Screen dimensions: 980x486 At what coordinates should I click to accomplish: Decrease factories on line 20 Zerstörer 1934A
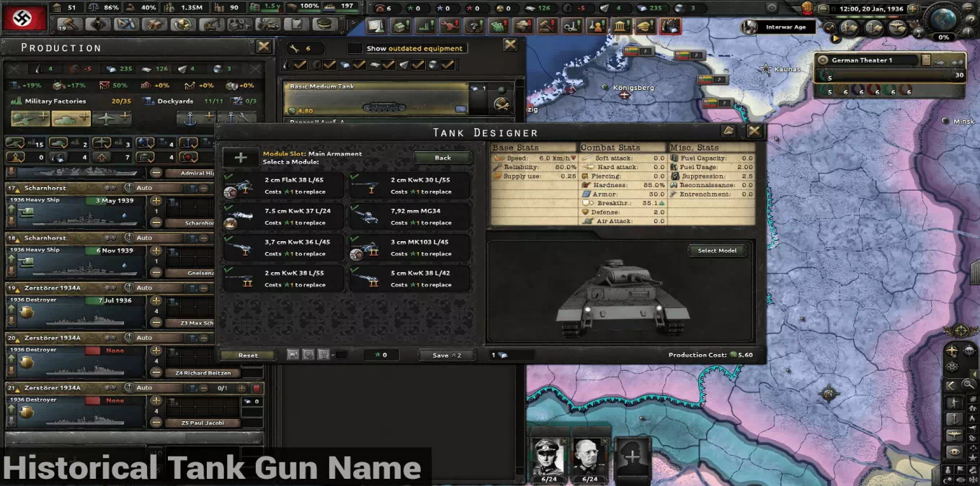pos(156,372)
